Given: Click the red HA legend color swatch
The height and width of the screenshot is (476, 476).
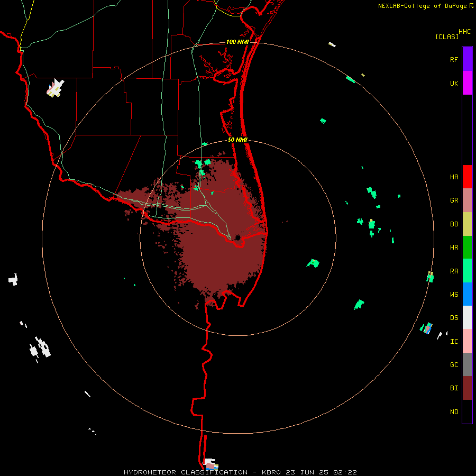Looking at the screenshot, I should [467, 177].
